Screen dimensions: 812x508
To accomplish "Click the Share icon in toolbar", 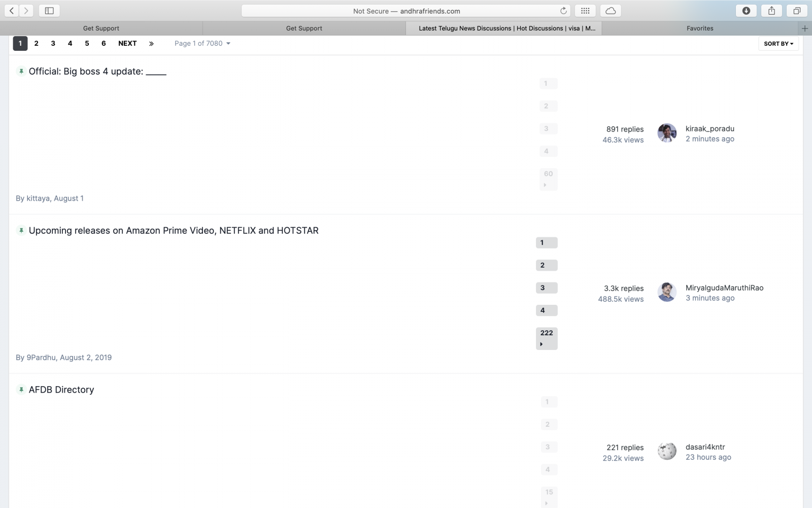I will pos(771,11).
